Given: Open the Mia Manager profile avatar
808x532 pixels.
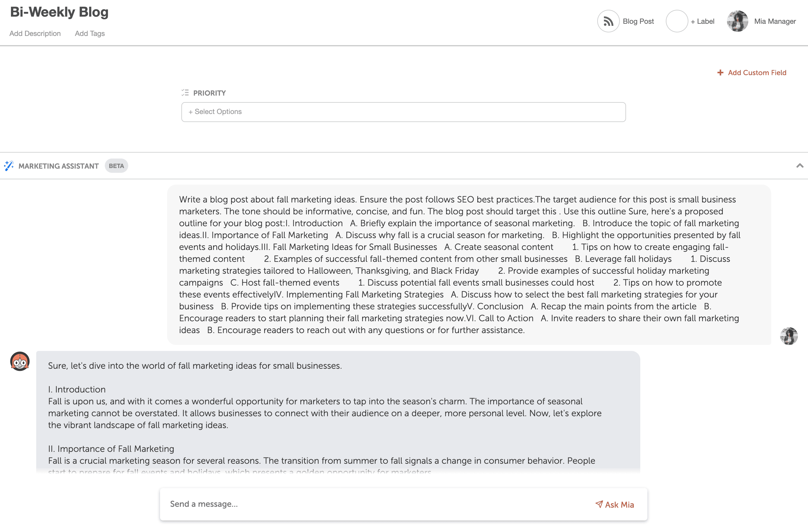Looking at the screenshot, I should click(x=737, y=21).
